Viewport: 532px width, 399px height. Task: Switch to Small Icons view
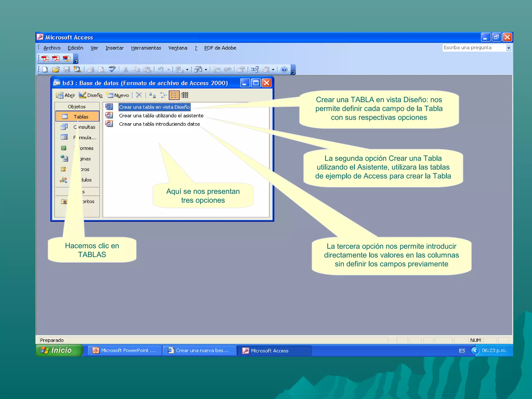[x=163, y=95]
